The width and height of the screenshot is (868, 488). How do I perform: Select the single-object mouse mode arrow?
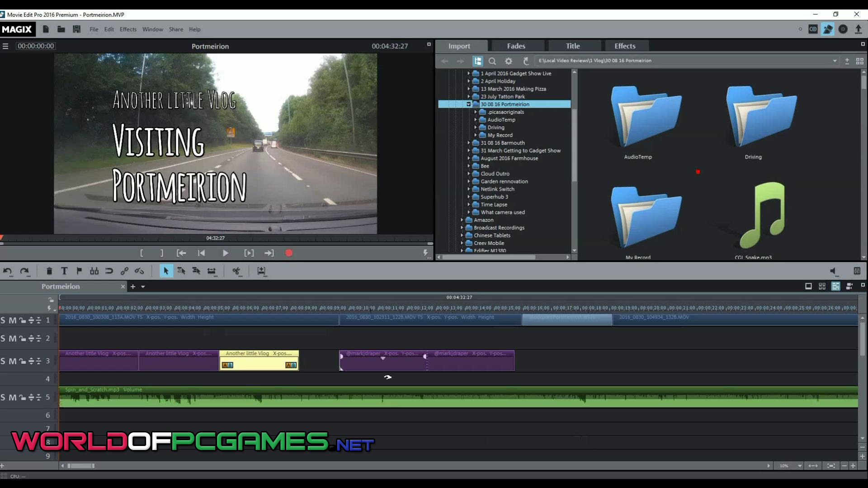click(166, 271)
